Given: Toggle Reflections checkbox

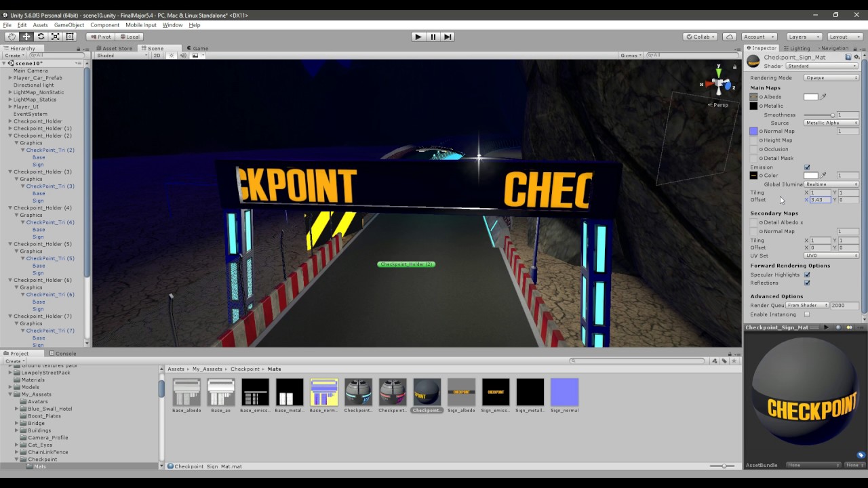Looking at the screenshot, I should (807, 283).
